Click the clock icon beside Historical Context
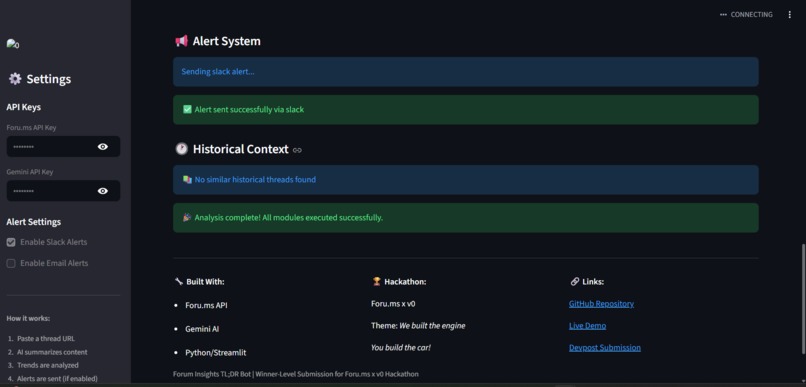 point(181,149)
